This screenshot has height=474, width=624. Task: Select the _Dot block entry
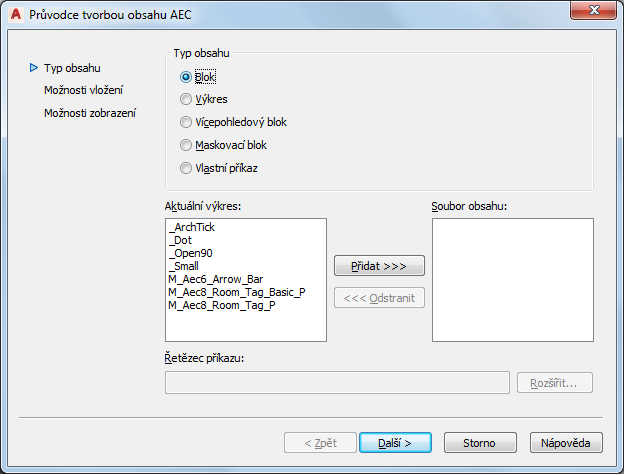click(181, 240)
